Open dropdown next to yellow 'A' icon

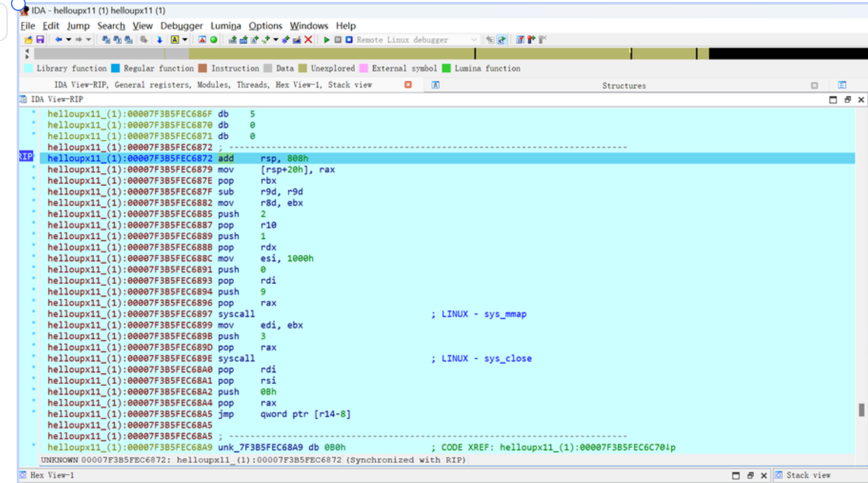pyautogui.click(x=185, y=40)
